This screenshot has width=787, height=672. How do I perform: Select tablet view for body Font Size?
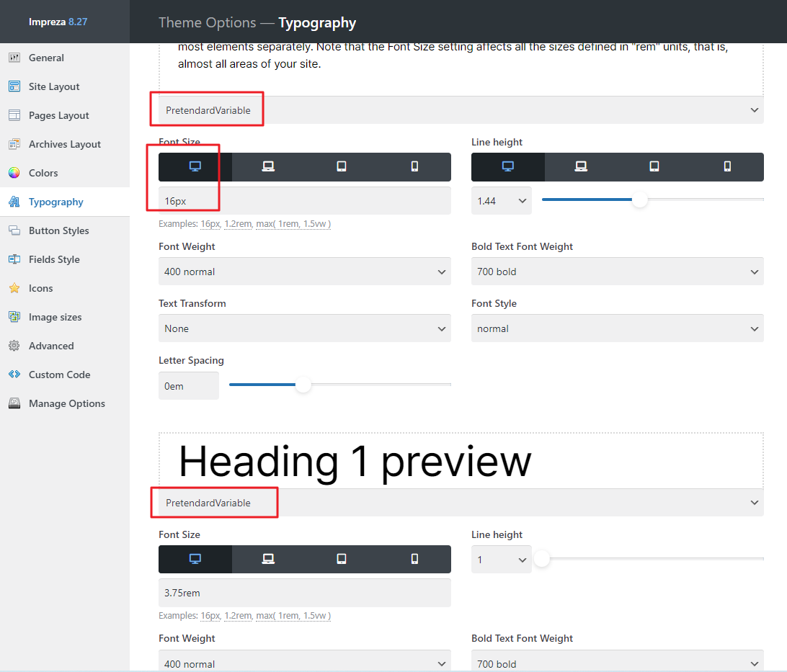pyautogui.click(x=342, y=167)
